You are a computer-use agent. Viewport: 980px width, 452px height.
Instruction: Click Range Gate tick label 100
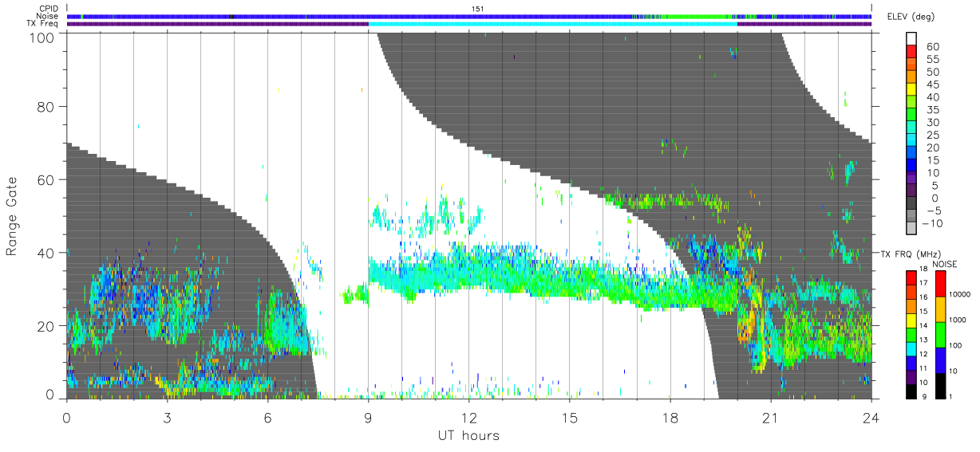(x=42, y=37)
